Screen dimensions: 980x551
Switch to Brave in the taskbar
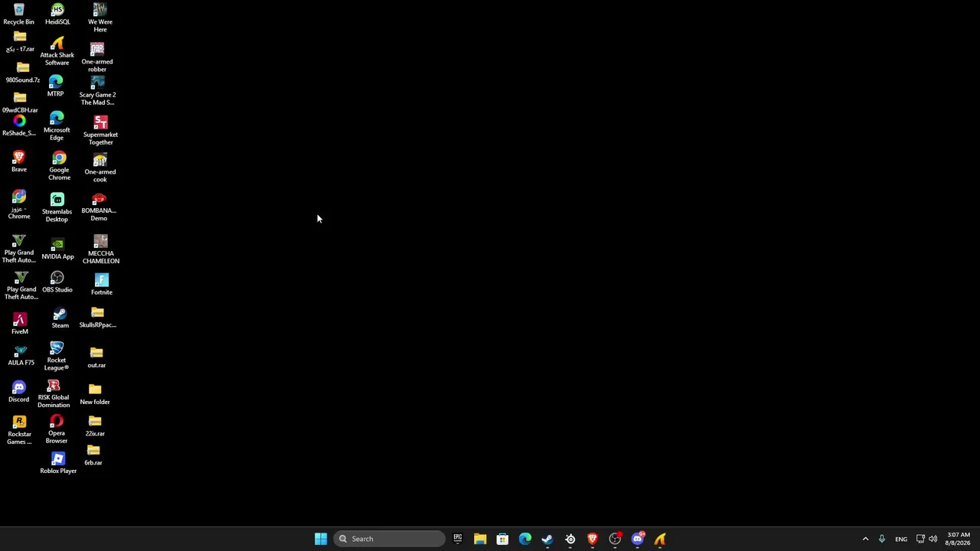click(593, 539)
